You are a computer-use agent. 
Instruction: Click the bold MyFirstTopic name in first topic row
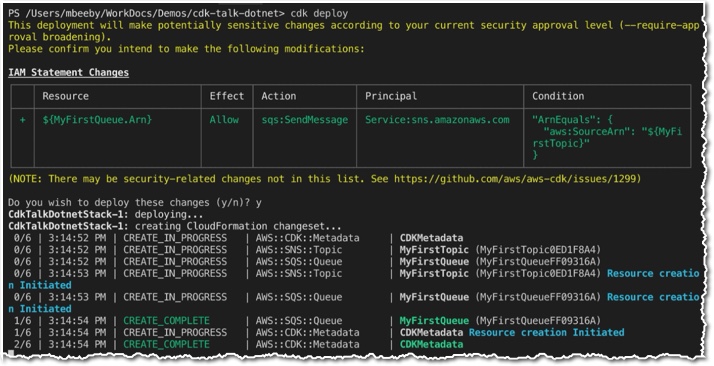coord(434,249)
